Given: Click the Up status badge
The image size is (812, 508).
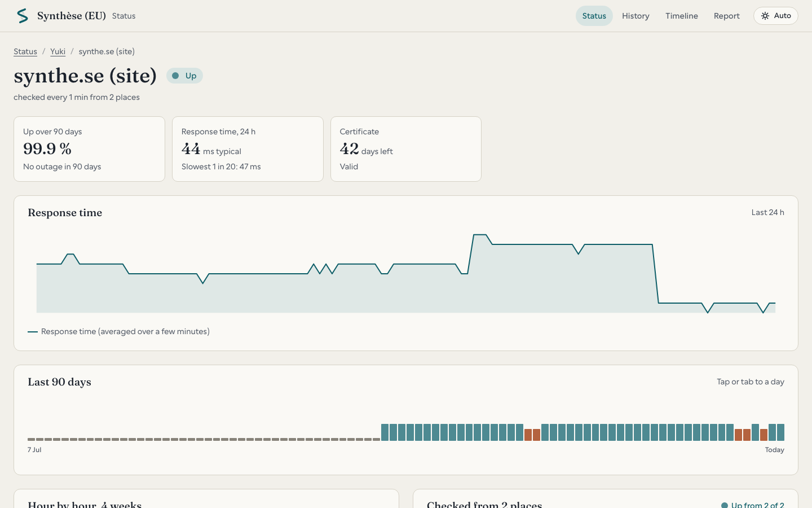Looking at the screenshot, I should point(184,76).
